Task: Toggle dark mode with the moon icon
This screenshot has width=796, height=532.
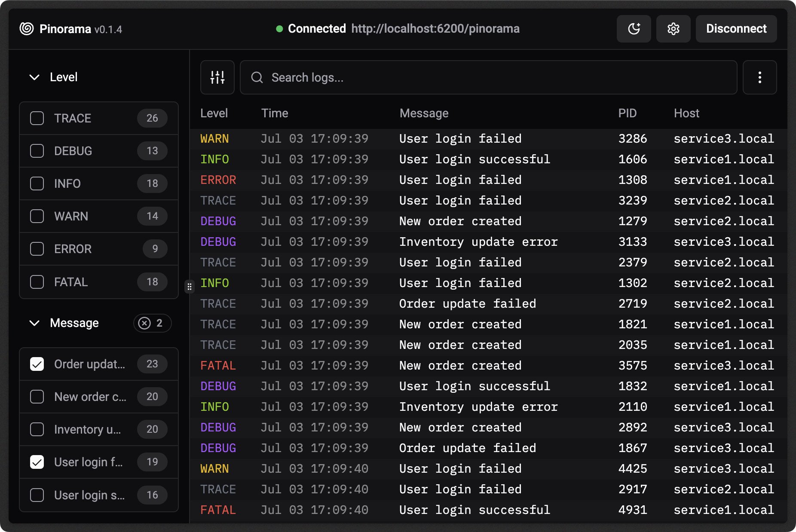Action: click(x=634, y=29)
